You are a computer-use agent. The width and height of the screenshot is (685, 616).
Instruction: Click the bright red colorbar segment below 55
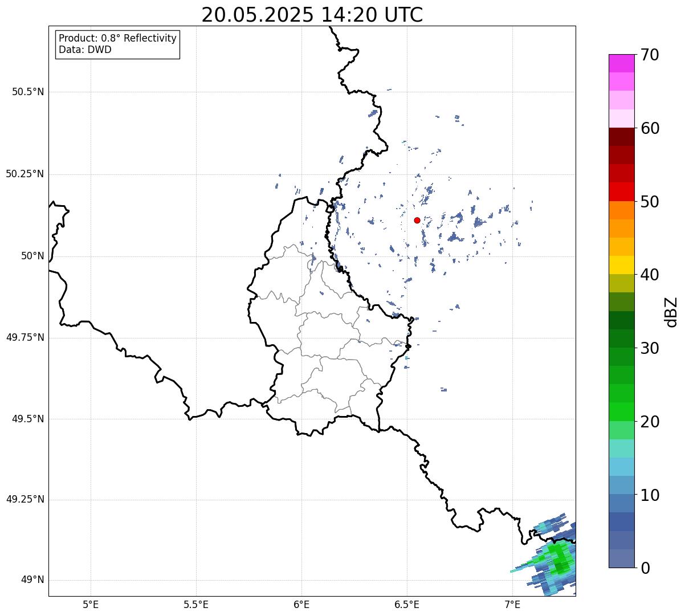621,192
